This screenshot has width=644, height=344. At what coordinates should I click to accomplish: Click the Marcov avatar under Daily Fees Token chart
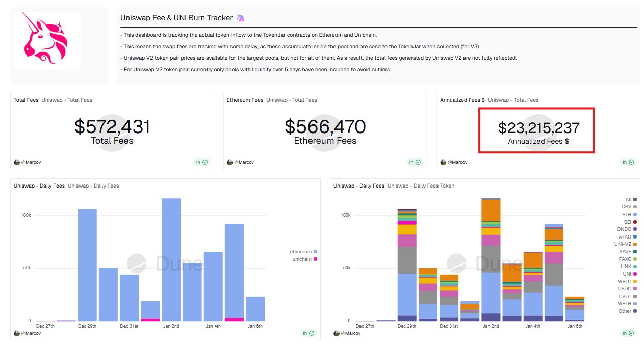(337, 333)
